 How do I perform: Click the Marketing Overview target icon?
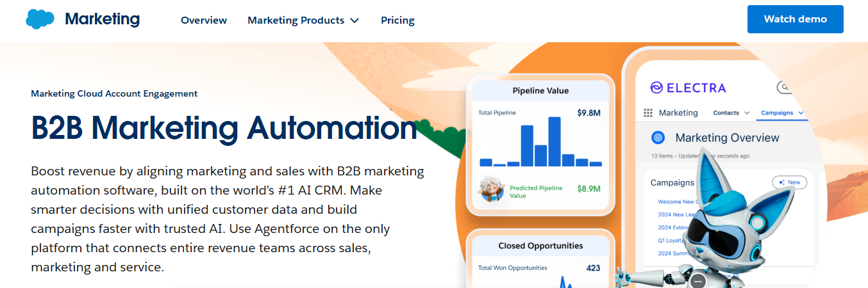[x=658, y=137]
